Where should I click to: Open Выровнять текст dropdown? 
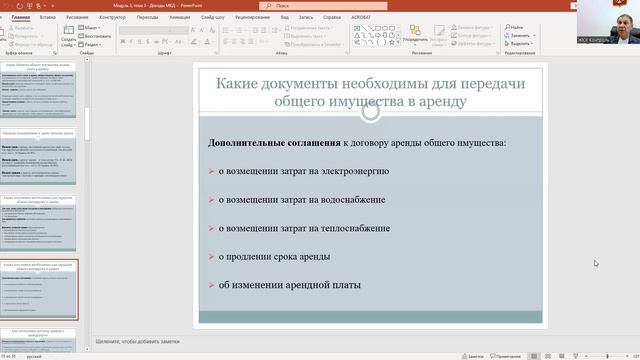pos(305,36)
